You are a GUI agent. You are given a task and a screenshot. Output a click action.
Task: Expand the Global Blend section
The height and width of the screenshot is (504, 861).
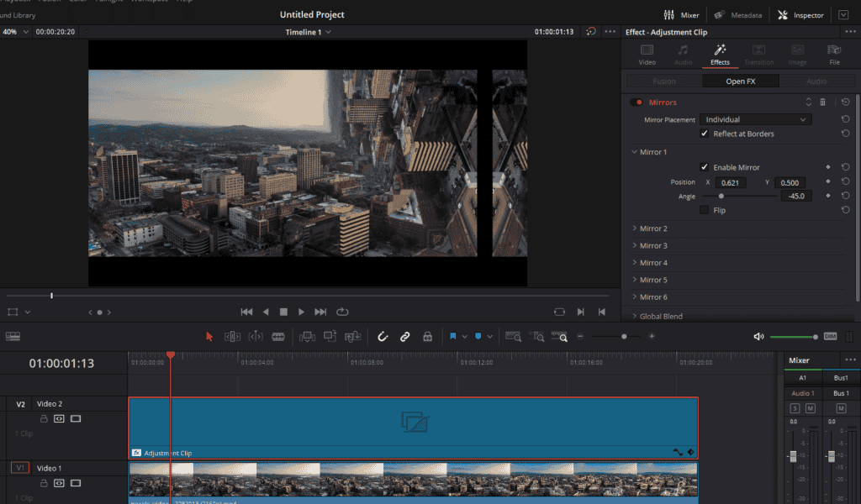click(634, 316)
